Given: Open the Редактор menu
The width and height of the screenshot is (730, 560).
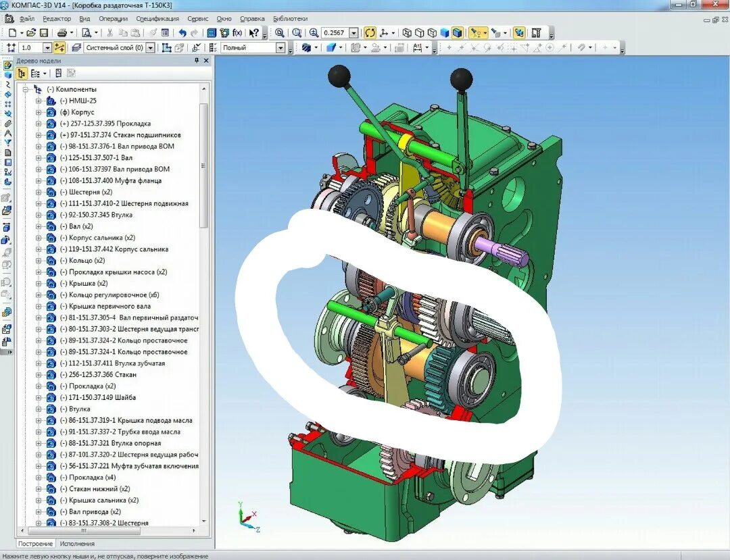Looking at the screenshot, I should coord(57,19).
